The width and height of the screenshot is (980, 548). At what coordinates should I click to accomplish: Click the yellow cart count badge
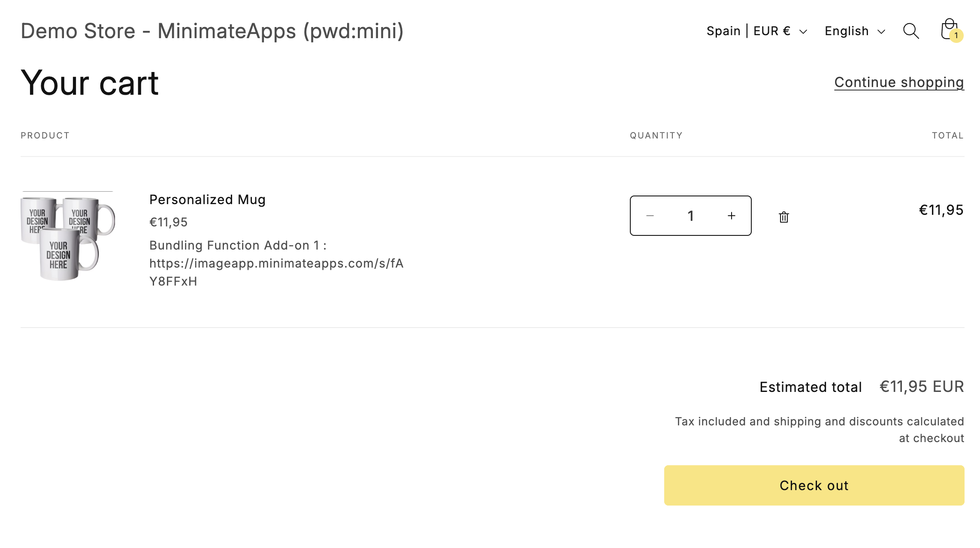[956, 36]
